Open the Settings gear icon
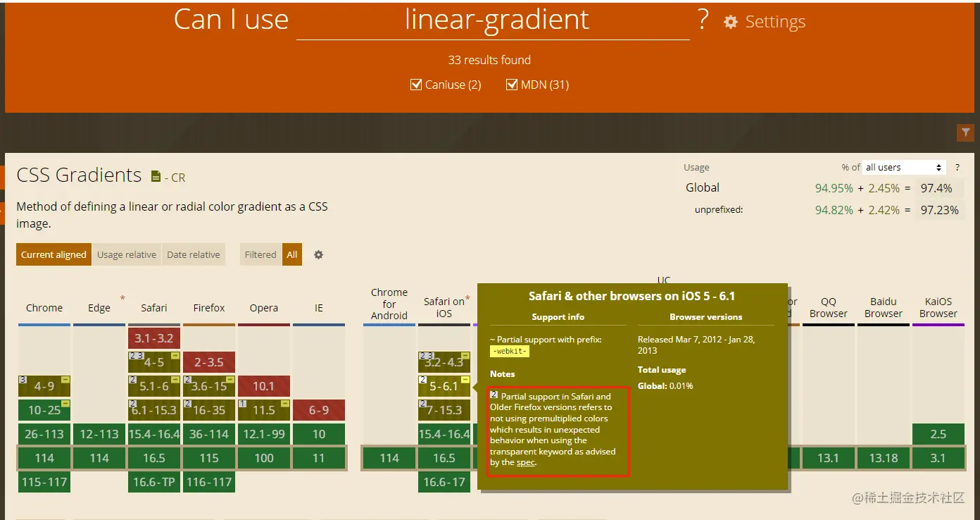 [731, 22]
